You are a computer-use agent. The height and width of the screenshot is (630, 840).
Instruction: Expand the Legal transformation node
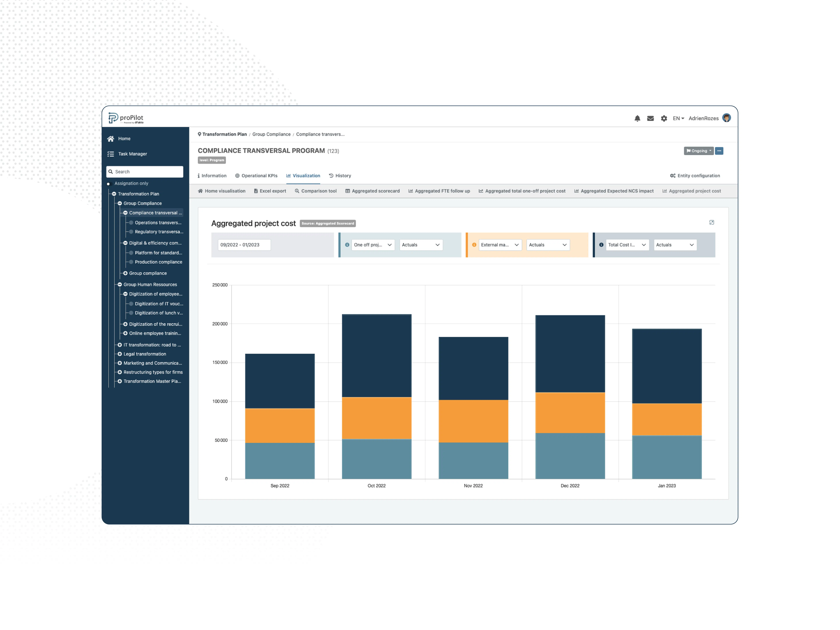pyautogui.click(x=120, y=354)
